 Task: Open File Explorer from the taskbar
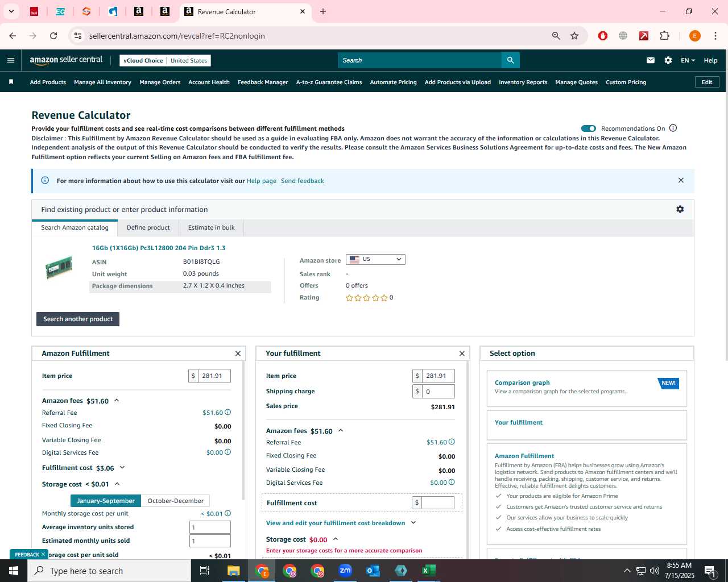234,571
